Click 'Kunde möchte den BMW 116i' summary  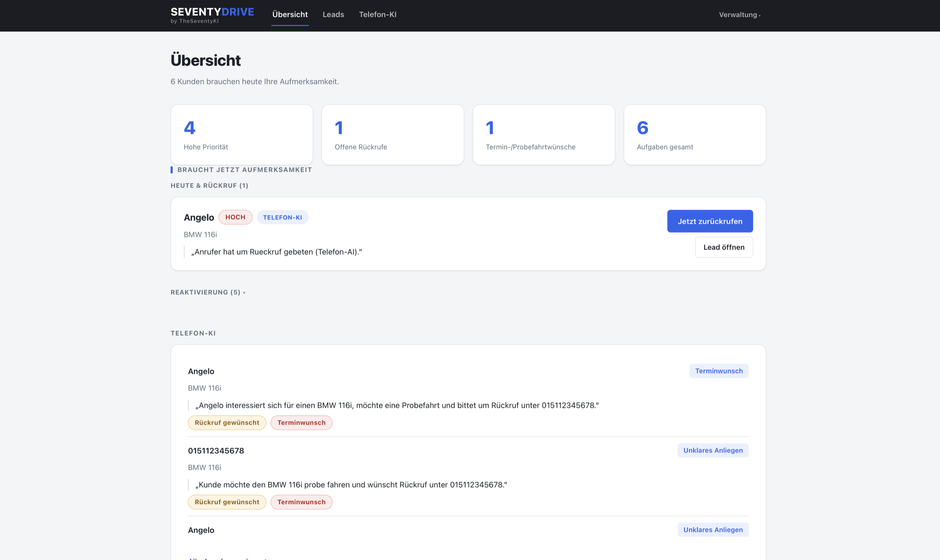(x=351, y=484)
